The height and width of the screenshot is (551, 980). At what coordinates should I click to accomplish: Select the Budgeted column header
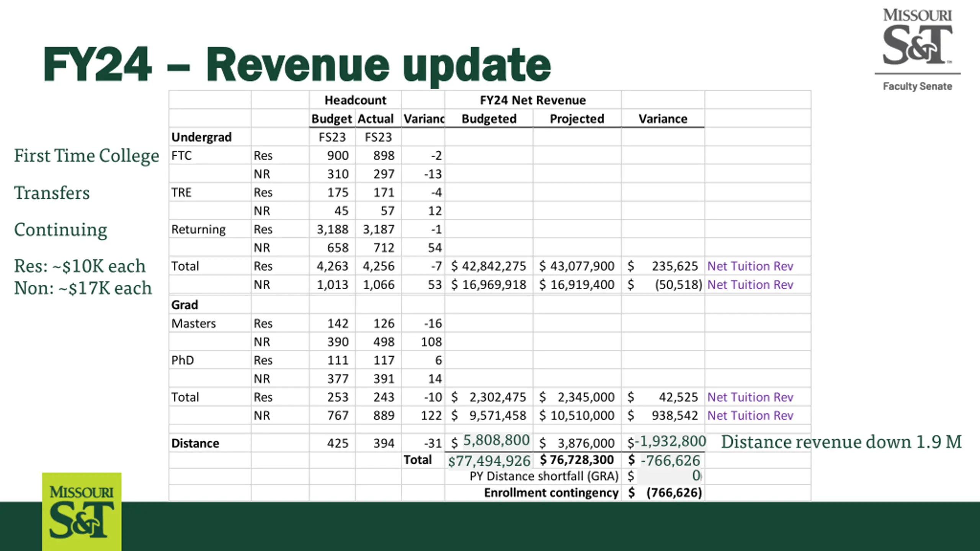(489, 119)
